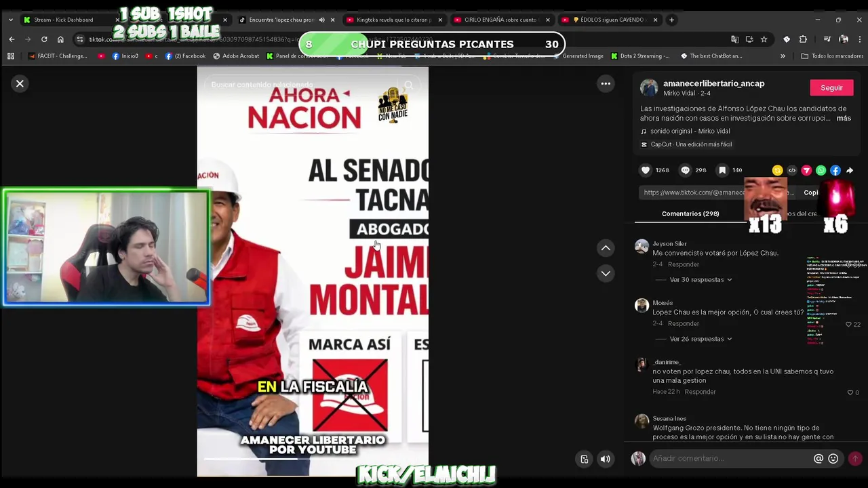
Task: Open CapCut 'Una edición más fácil' link
Action: pos(691,144)
